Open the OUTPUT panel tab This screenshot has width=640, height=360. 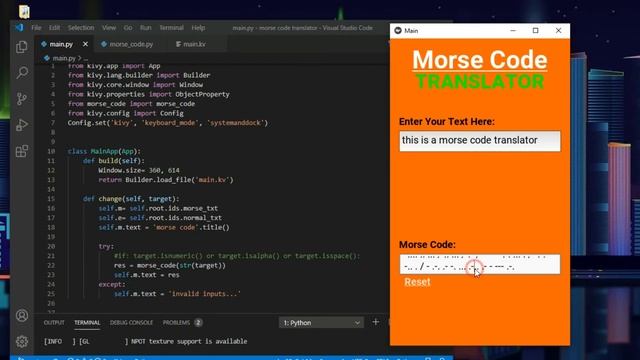click(x=54, y=322)
